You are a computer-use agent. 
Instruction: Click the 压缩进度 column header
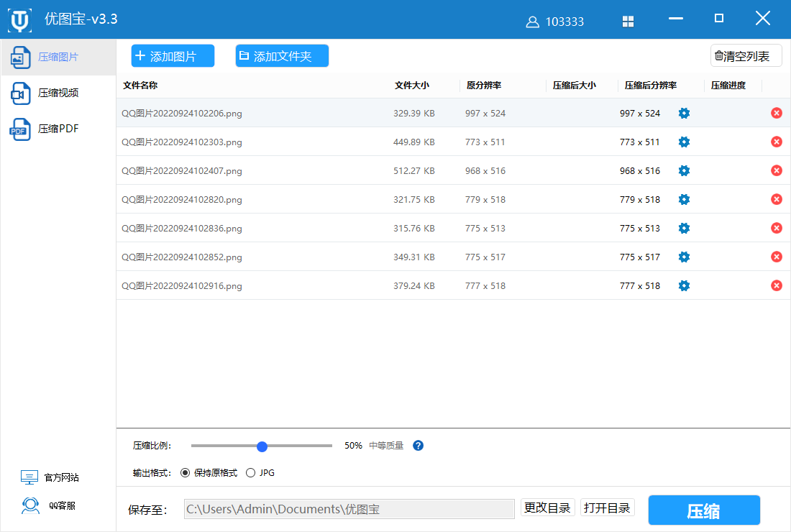click(x=728, y=86)
